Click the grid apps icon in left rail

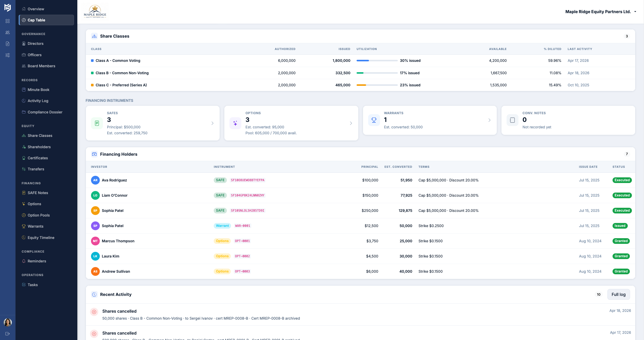(7, 21)
